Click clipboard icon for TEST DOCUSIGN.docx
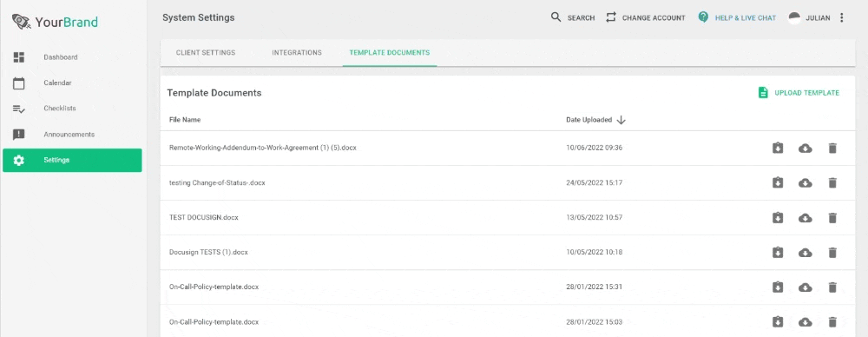The image size is (868, 337). tap(778, 218)
